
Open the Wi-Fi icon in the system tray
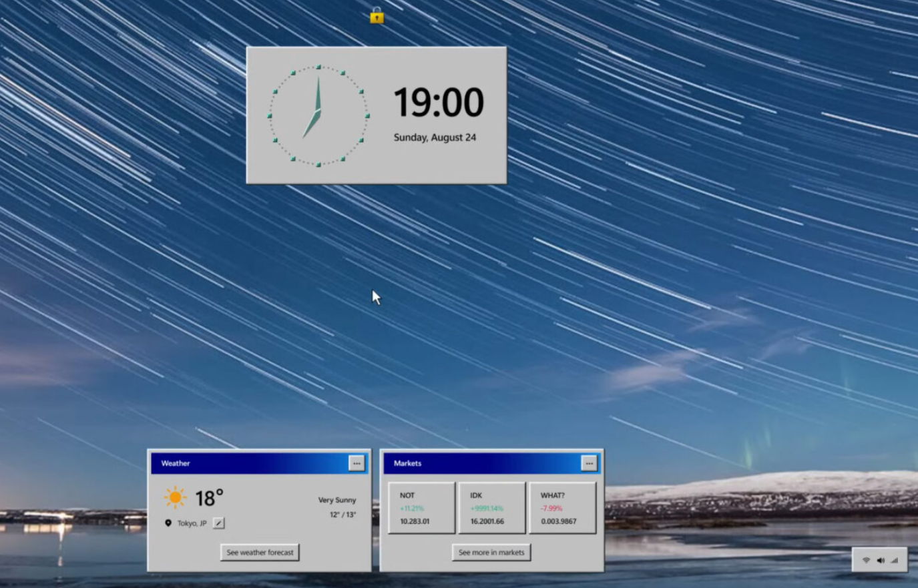866,560
